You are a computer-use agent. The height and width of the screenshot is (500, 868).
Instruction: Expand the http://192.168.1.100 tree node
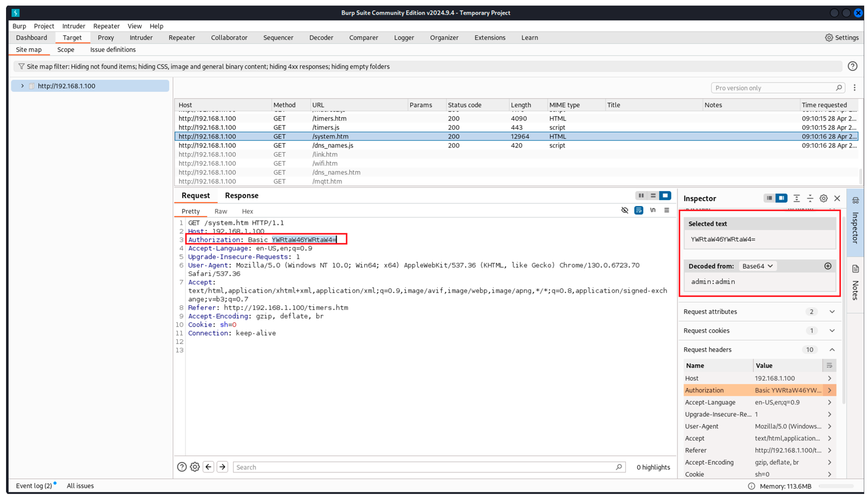[x=22, y=86]
